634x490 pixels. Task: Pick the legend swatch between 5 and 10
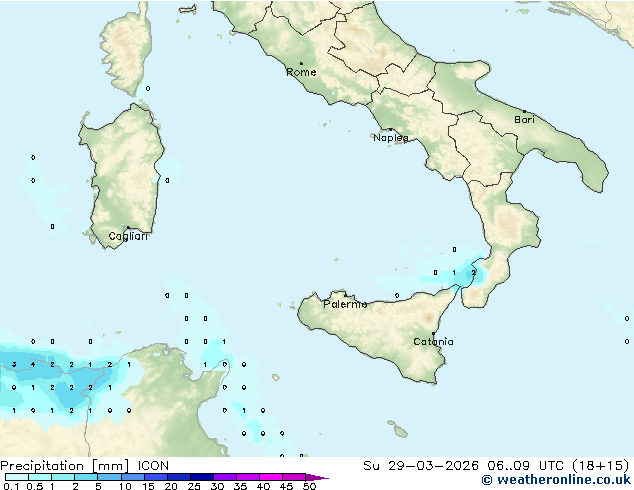click(109, 477)
